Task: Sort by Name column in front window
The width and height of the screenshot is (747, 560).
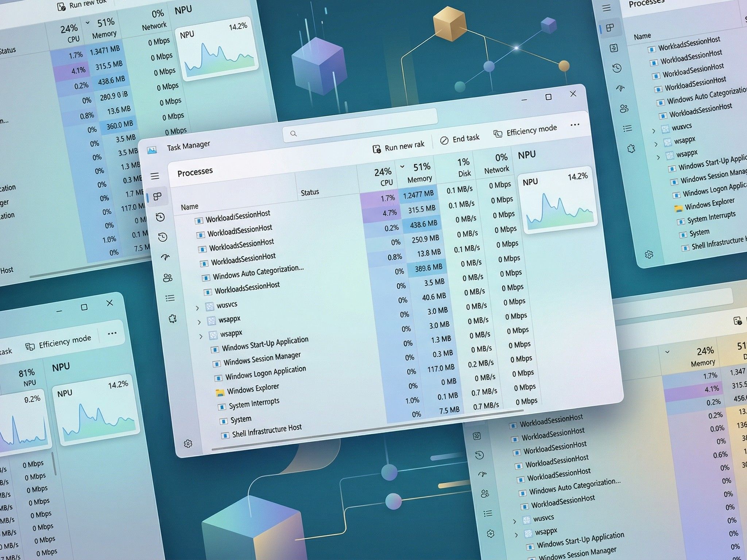Action: [190, 207]
